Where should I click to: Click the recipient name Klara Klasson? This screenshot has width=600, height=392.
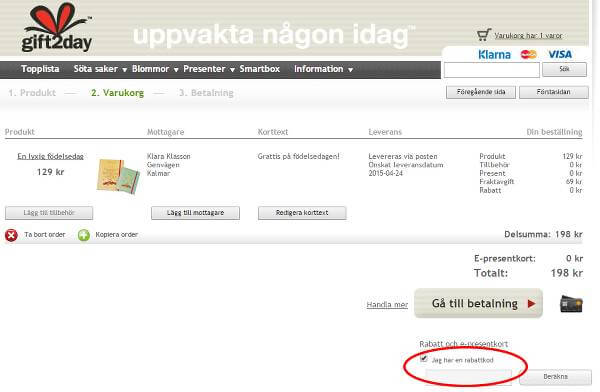(x=169, y=156)
